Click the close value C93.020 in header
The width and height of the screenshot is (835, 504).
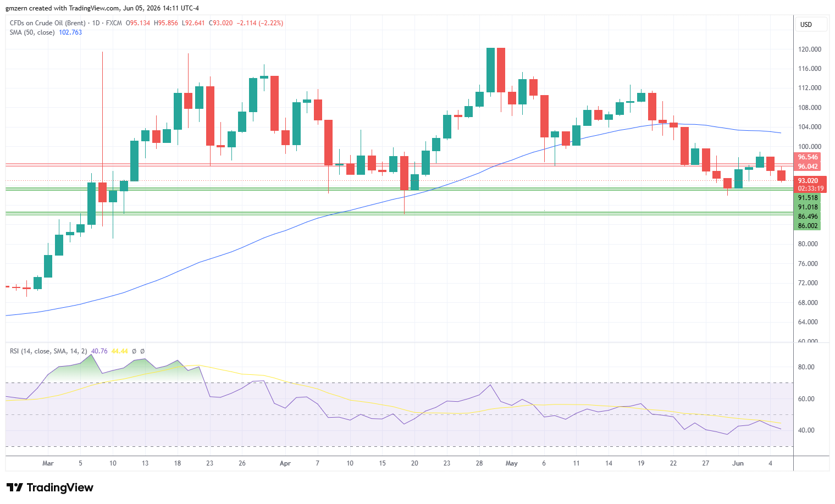[x=221, y=23]
